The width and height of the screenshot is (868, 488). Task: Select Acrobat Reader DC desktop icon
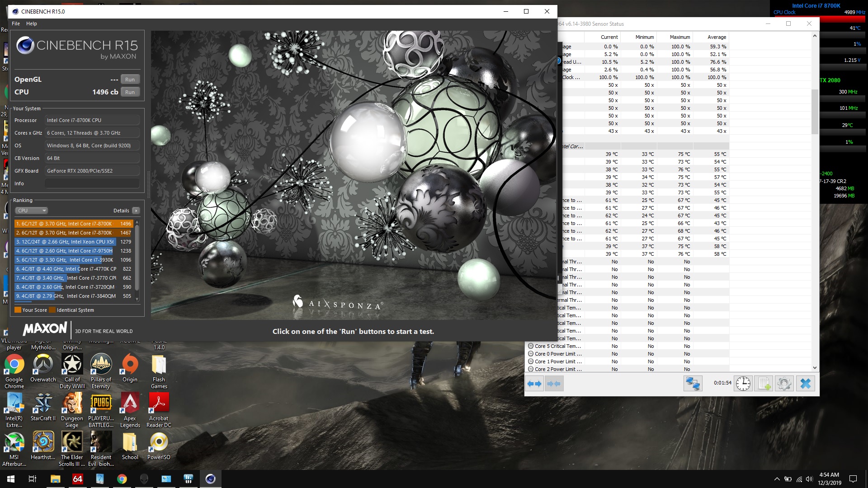click(159, 410)
